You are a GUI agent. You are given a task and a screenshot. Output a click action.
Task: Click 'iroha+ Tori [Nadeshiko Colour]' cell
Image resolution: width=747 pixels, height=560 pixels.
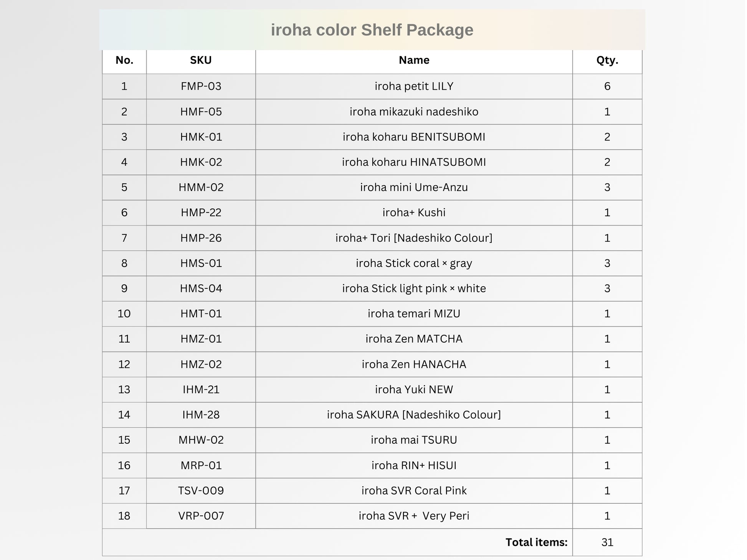(x=414, y=238)
